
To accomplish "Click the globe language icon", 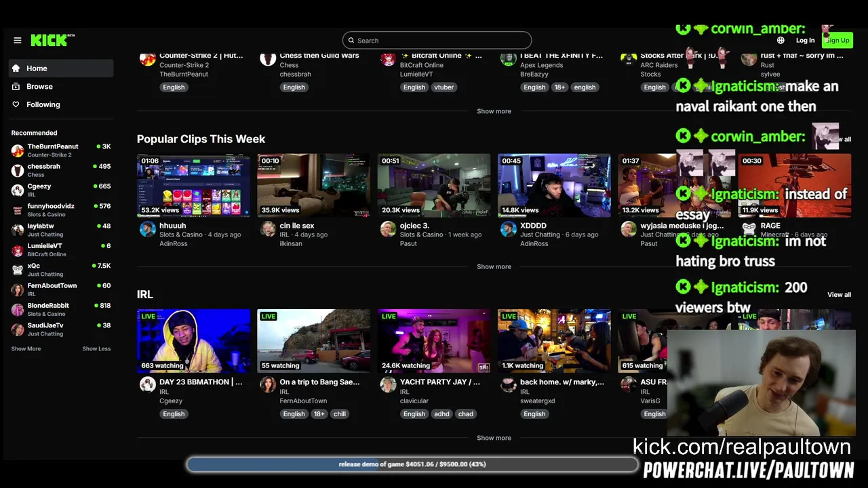I will 781,40.
